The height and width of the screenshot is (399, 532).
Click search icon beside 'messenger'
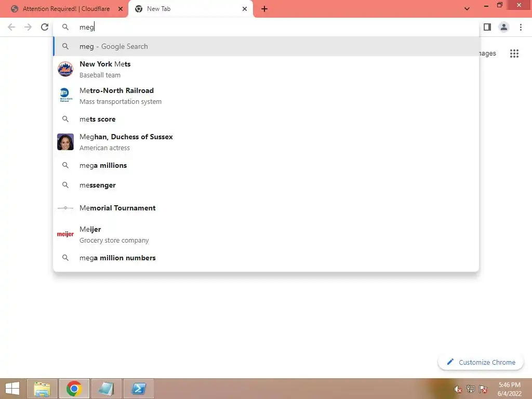pyautogui.click(x=65, y=185)
